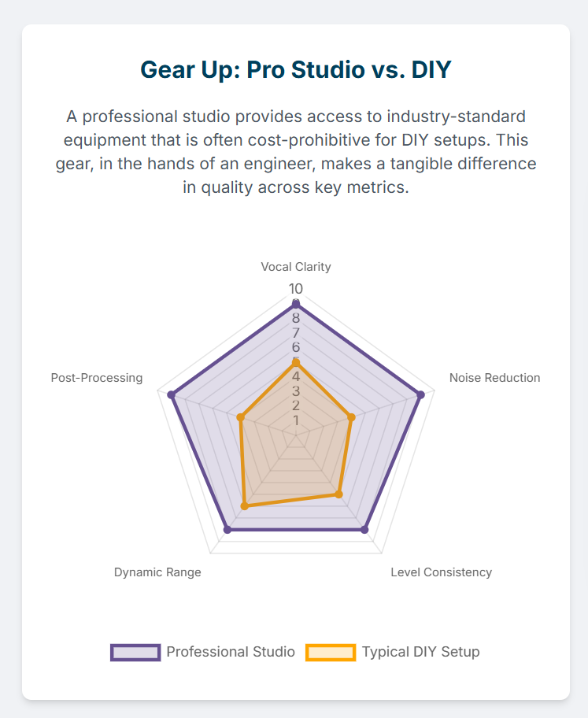Click the Level Consistency axis label

click(441, 572)
